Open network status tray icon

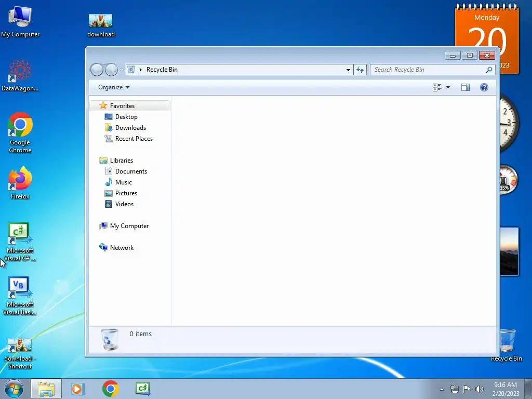click(454, 389)
